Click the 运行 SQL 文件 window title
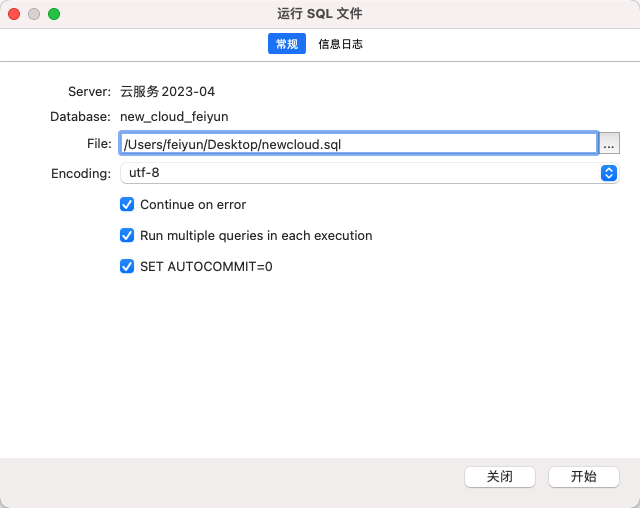This screenshot has height=508, width=640. click(x=320, y=14)
